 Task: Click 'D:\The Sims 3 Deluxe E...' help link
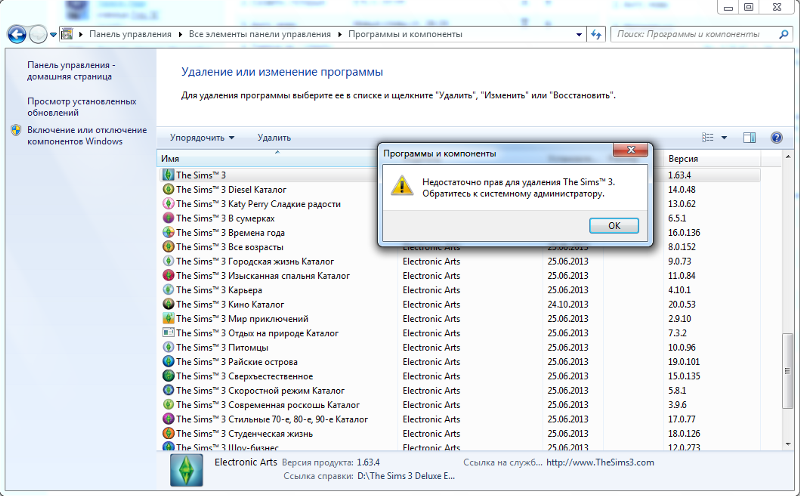click(406, 476)
